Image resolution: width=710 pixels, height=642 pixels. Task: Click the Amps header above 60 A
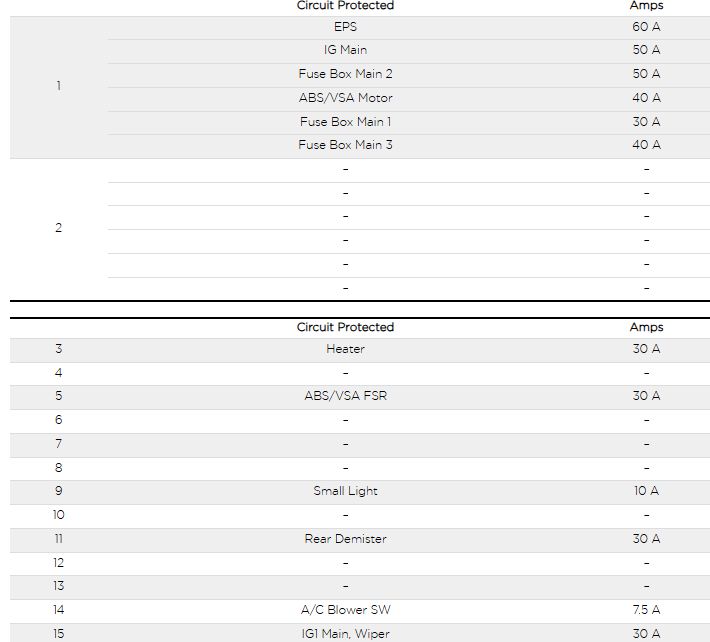coord(646,6)
